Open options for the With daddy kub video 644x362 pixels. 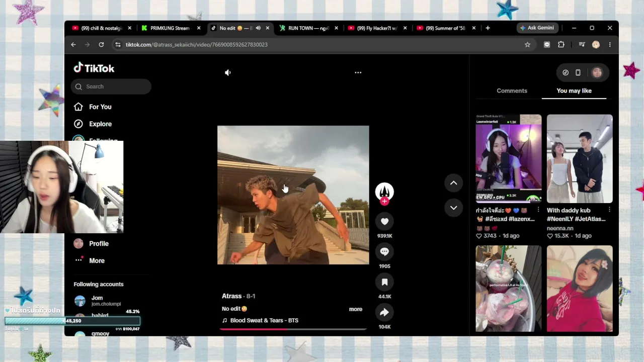609,210
